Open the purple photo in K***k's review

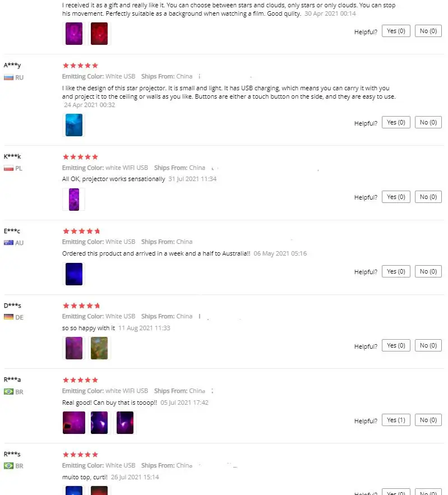tap(74, 200)
